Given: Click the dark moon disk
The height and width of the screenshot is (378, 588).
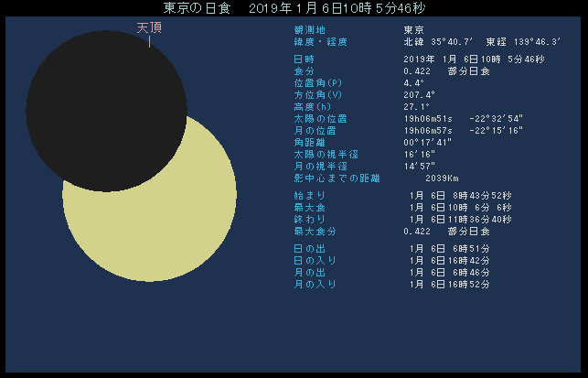Looking at the screenshot, I should 107,98.
